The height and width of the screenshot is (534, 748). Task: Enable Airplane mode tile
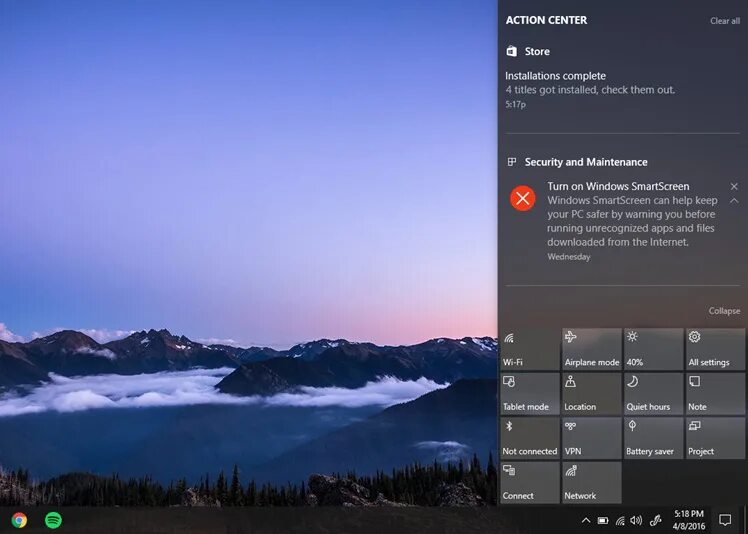coord(592,349)
